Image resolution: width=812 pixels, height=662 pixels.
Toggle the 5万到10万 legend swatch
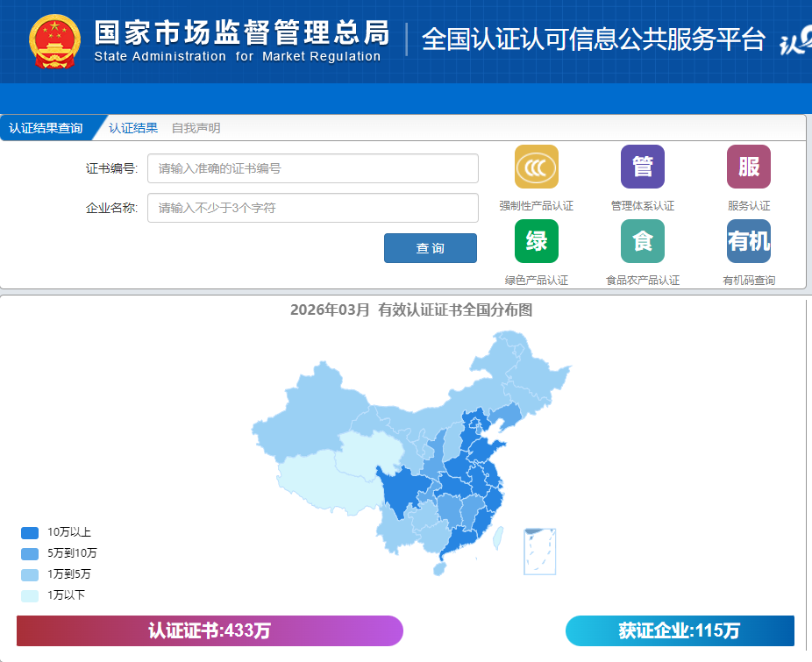[30, 553]
